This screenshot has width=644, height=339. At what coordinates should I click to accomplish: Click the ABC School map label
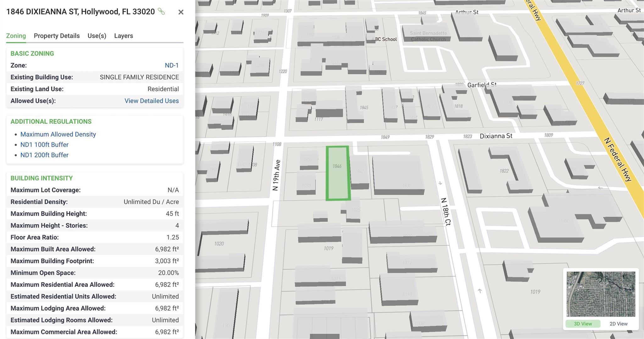pyautogui.click(x=384, y=39)
